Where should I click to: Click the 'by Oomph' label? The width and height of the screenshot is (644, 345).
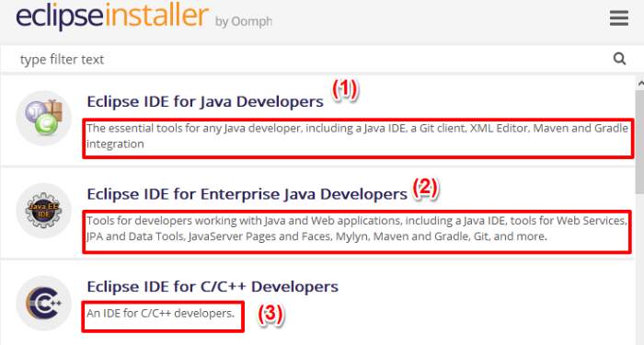(x=244, y=21)
